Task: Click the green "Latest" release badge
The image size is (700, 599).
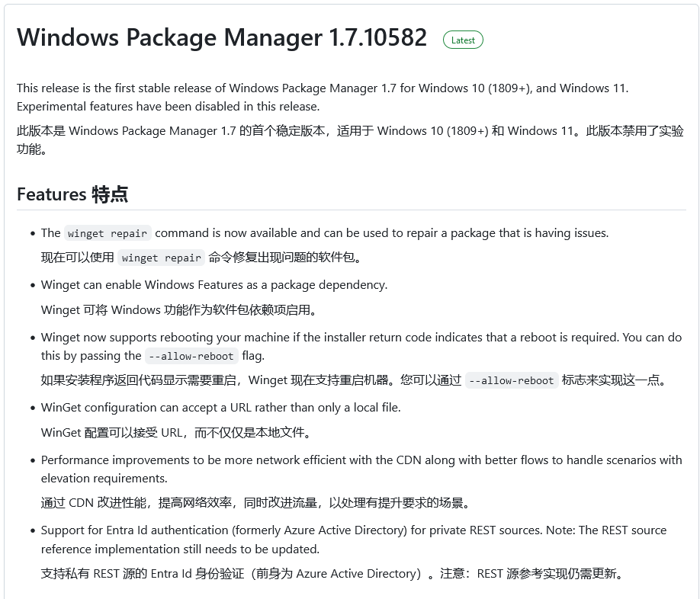Action: pyautogui.click(x=463, y=40)
